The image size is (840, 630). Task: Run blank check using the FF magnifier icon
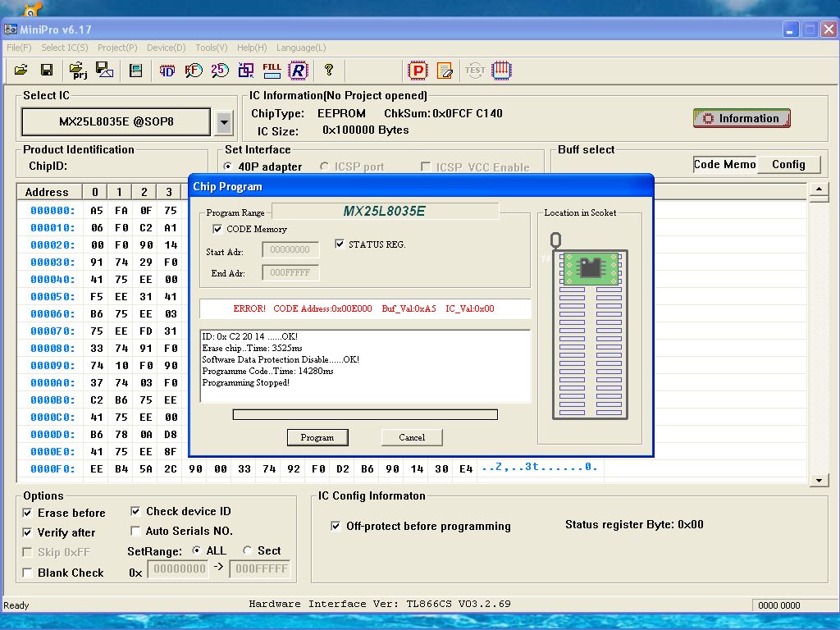coord(194,71)
